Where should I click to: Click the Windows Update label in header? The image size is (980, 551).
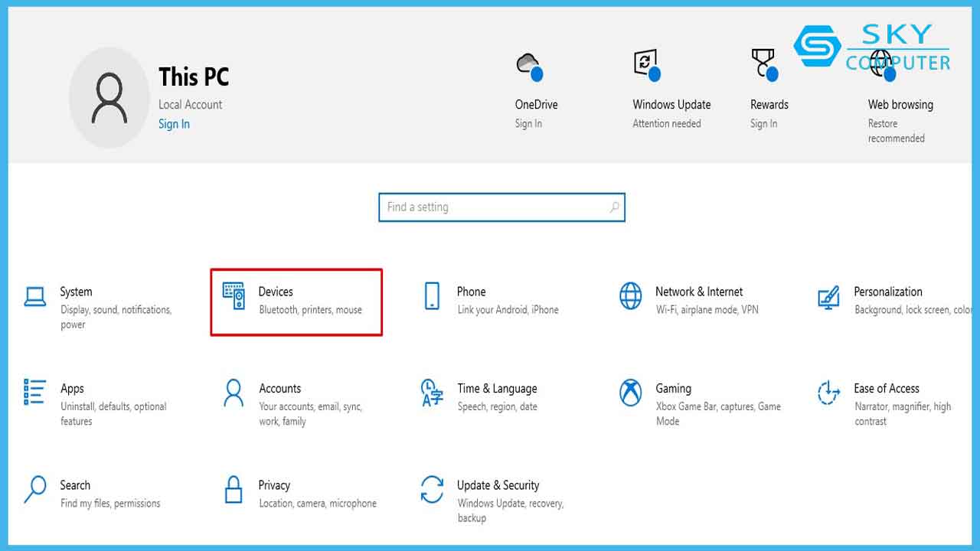pos(671,105)
